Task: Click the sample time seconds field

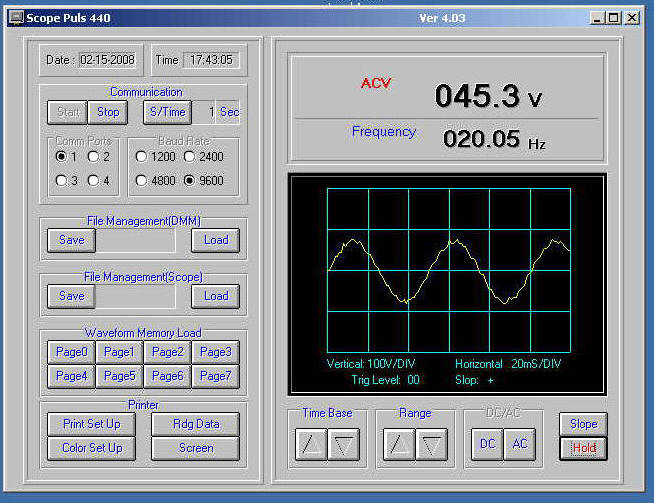Action: pyautogui.click(x=204, y=112)
